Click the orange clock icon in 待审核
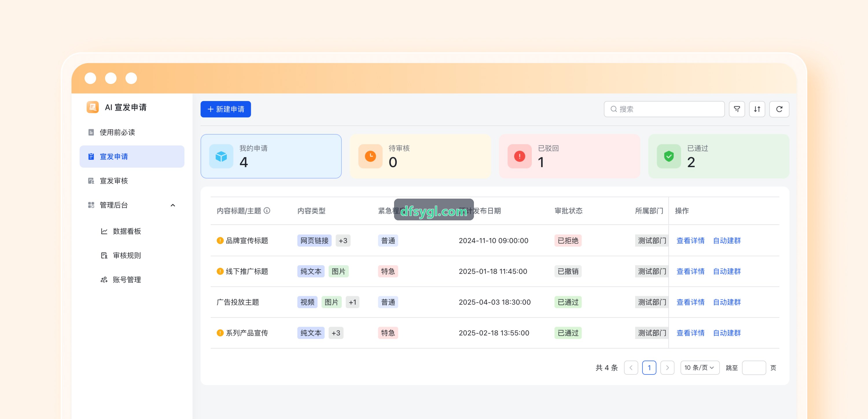This screenshot has height=419, width=868. 370,156
